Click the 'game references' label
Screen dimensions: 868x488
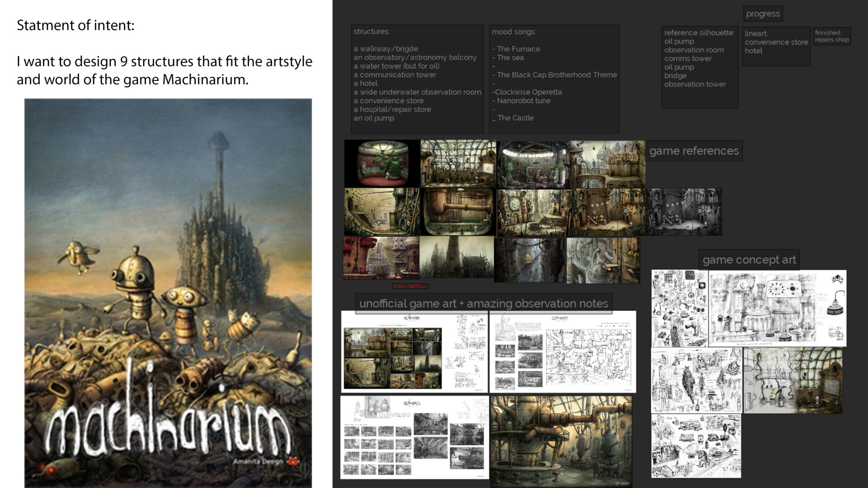(x=694, y=151)
